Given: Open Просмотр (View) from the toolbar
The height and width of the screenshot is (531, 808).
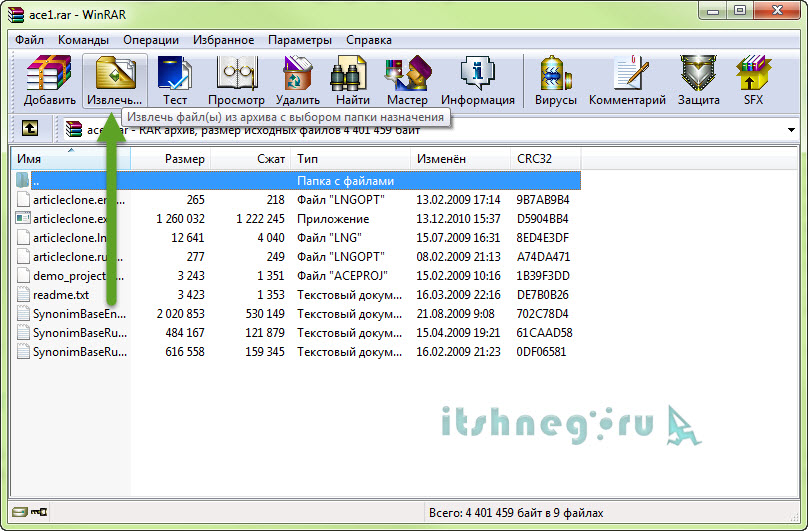Looking at the screenshot, I should coord(236,81).
